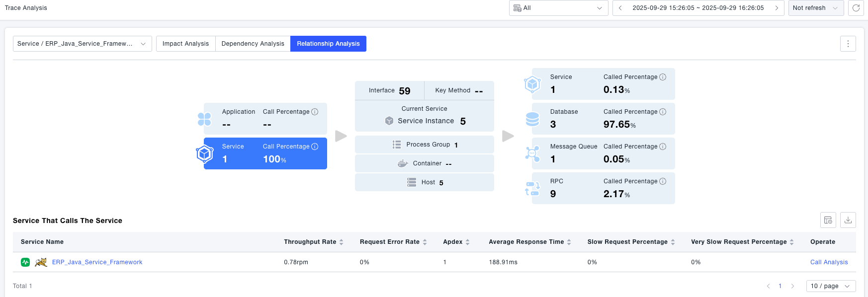Switch to the Impact Analysis tab
The width and height of the screenshot is (868, 297).
185,44
